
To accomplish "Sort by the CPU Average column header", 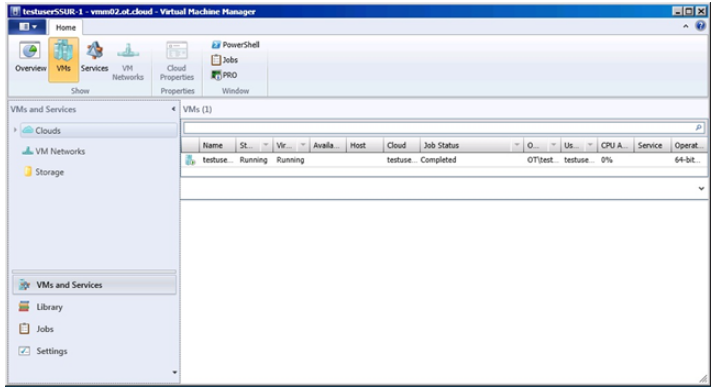I will tap(616, 145).
